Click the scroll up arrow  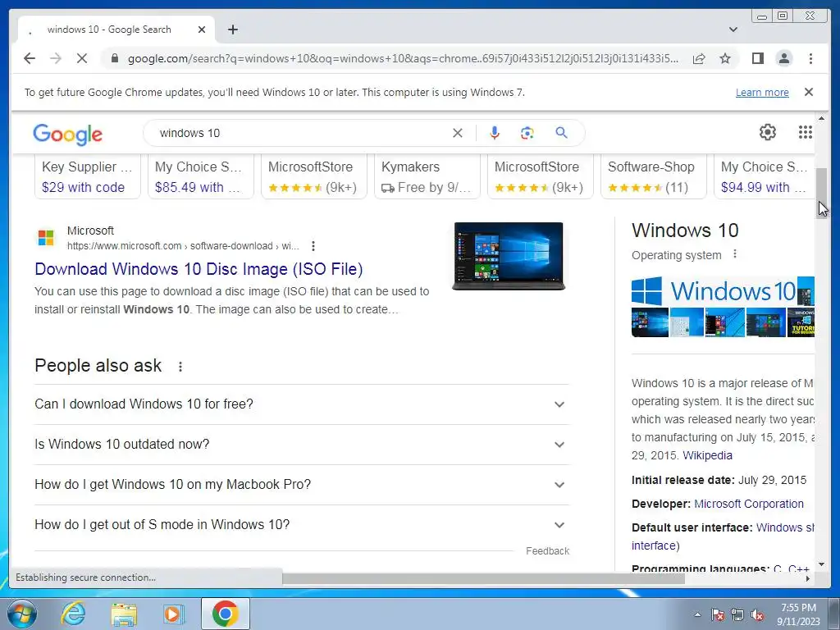click(x=821, y=118)
